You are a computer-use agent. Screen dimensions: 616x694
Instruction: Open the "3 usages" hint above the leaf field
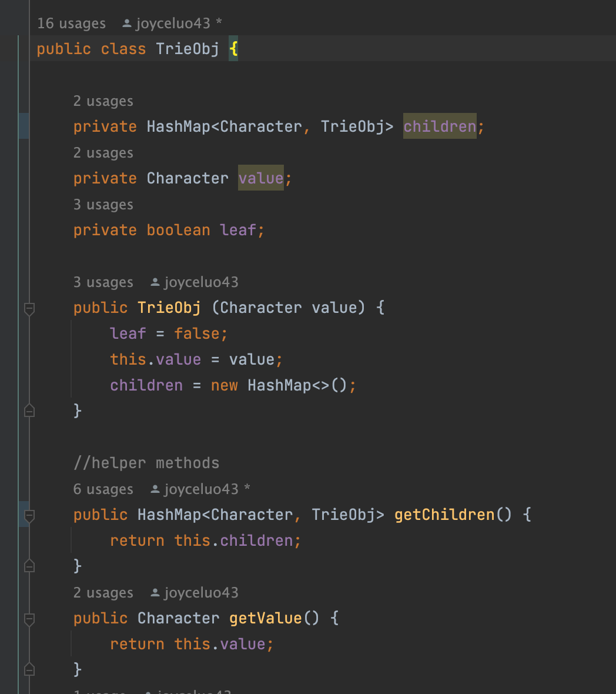click(103, 205)
